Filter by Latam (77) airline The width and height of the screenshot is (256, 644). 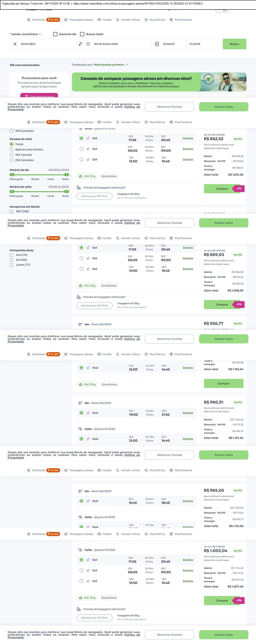click(x=12, y=265)
